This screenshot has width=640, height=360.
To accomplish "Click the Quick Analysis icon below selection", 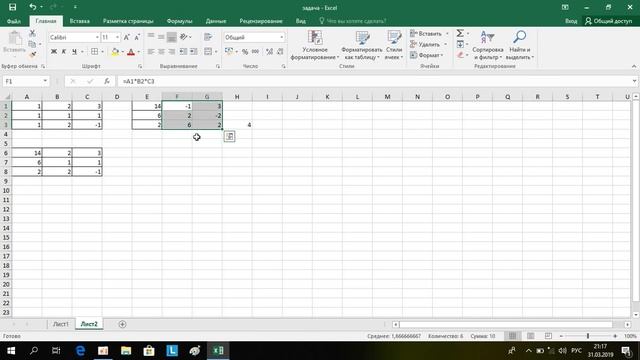I will pos(229,136).
